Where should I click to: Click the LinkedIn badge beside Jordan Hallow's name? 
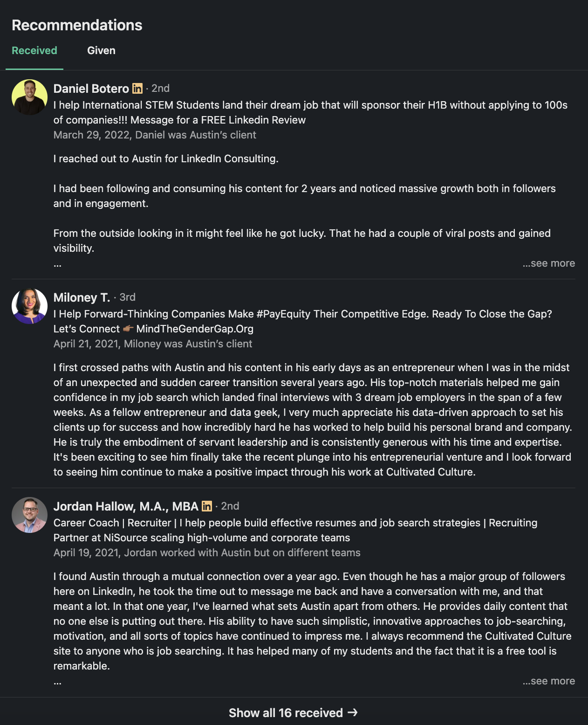pos(207,506)
